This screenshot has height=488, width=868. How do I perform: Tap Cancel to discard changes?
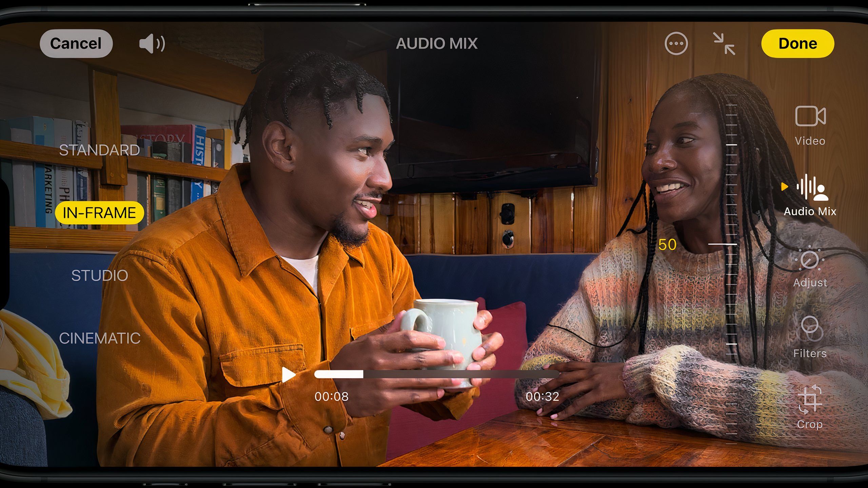tap(76, 43)
